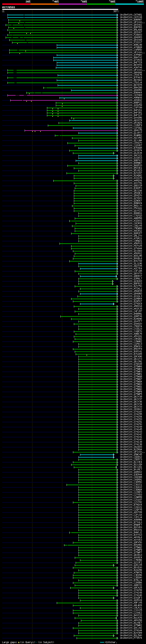Select the query name AV770593
Viewport: 146px width, 644px height.
tap(8, 7)
